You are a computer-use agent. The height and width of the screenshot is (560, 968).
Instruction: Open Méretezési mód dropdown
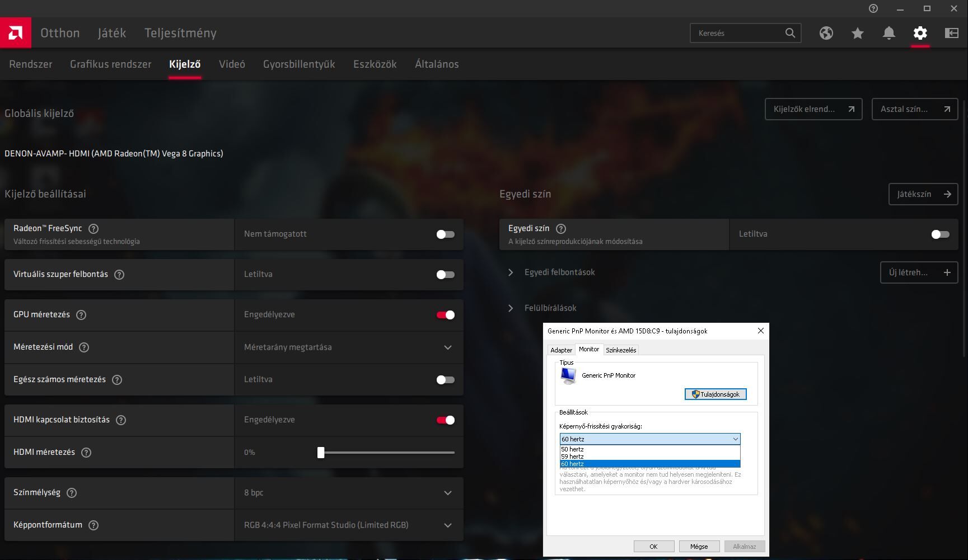[349, 347]
